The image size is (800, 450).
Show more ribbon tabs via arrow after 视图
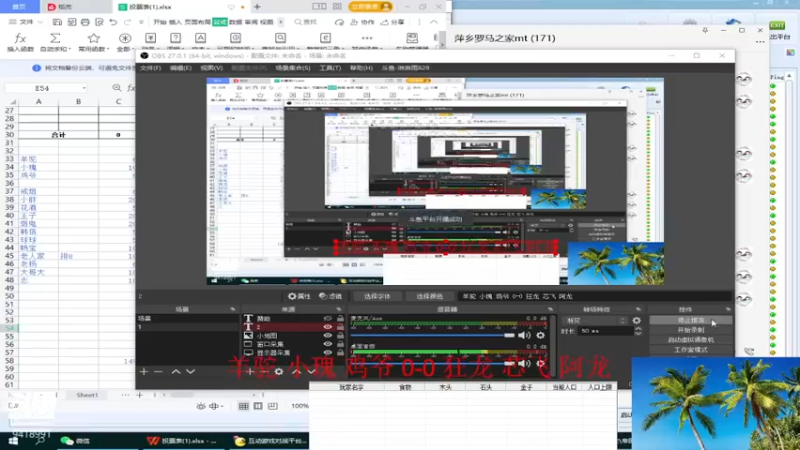(281, 22)
